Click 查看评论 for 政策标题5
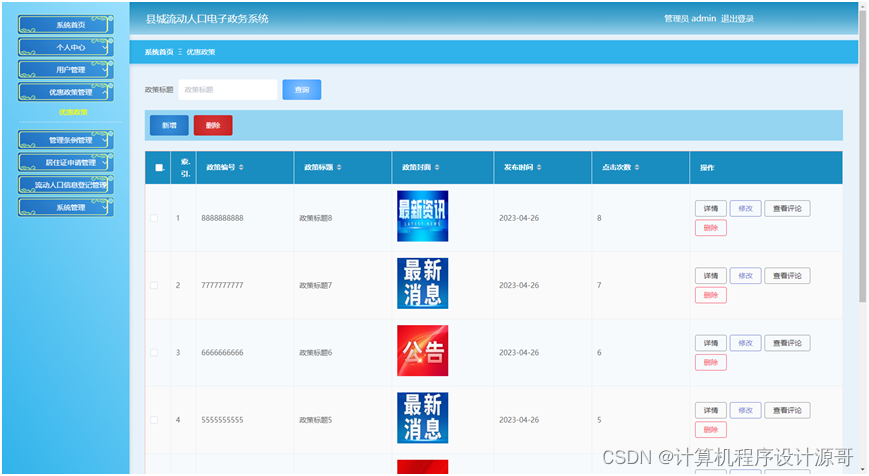 (x=787, y=411)
